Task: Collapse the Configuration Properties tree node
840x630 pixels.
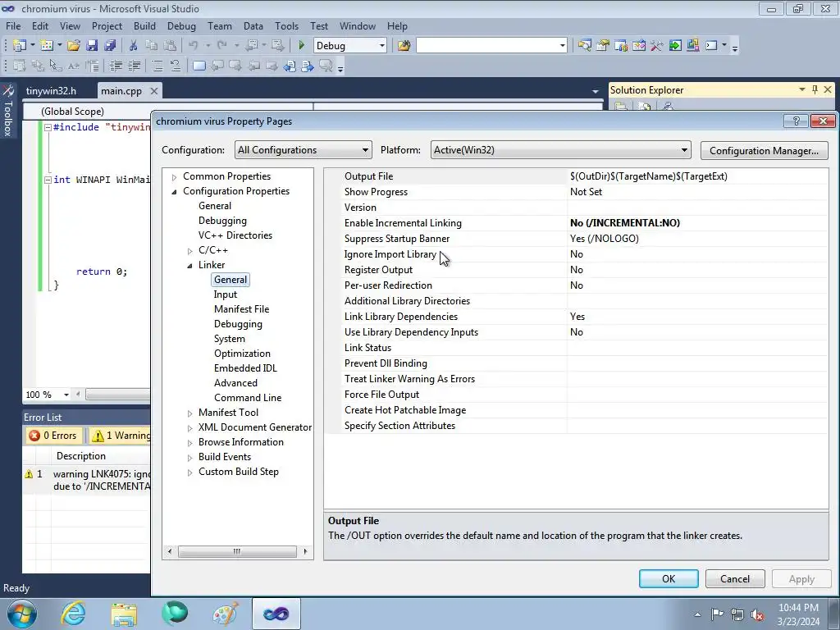Action: click(x=174, y=191)
